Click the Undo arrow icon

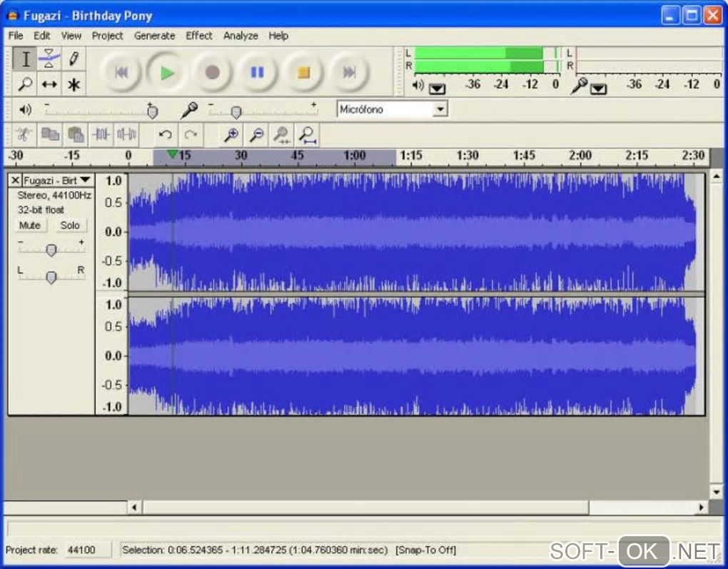pyautogui.click(x=166, y=134)
